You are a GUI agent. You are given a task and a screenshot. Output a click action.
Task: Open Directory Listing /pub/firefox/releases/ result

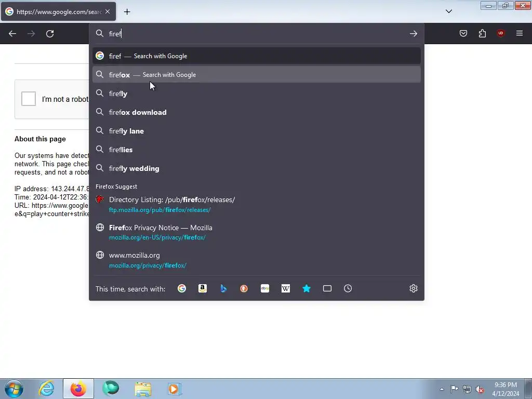pyautogui.click(x=257, y=205)
